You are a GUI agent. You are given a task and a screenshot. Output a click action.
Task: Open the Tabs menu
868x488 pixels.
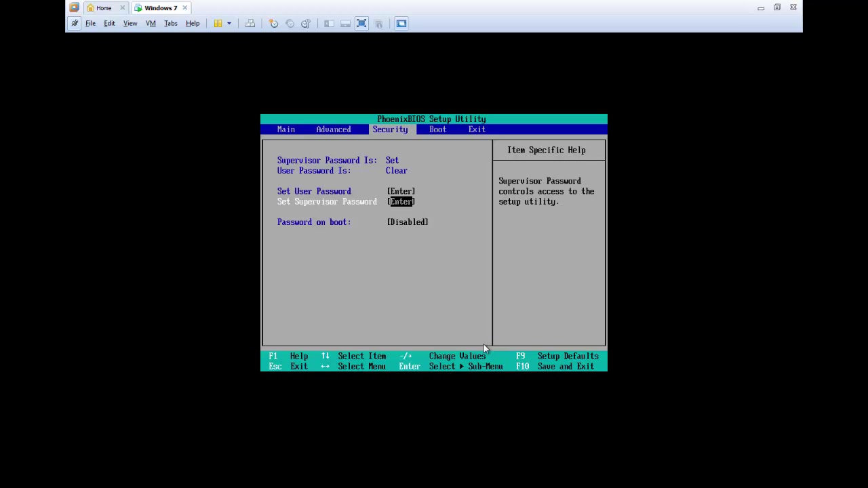click(171, 24)
